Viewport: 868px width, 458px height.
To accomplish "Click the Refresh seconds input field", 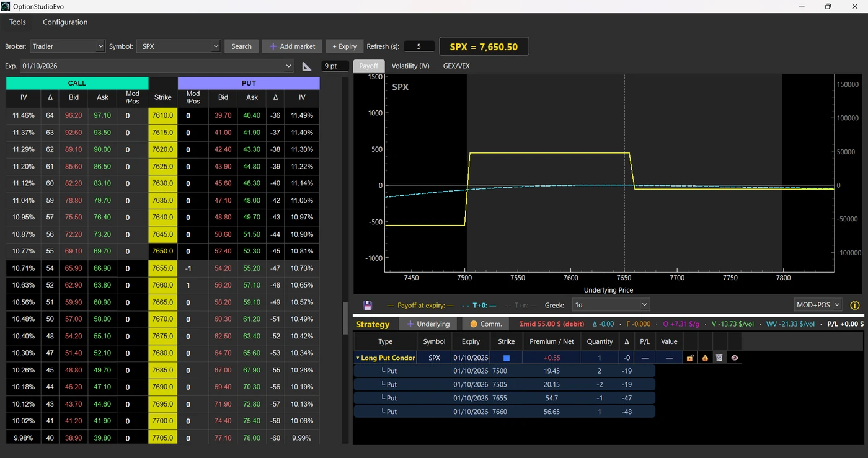I will click(419, 46).
